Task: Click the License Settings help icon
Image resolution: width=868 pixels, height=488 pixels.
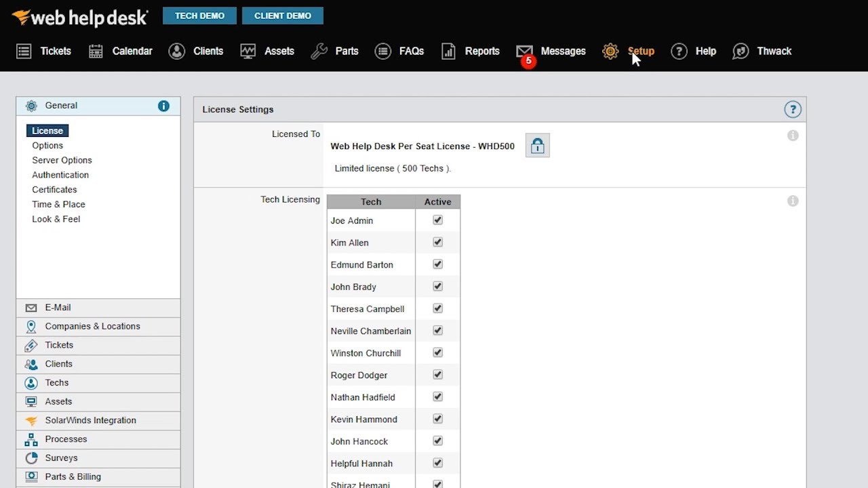Action: 793,109
